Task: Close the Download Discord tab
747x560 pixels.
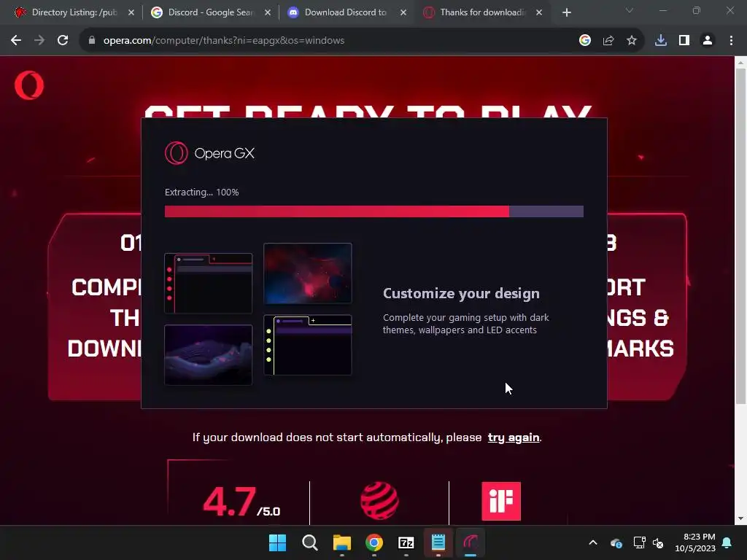Action: pos(403,12)
